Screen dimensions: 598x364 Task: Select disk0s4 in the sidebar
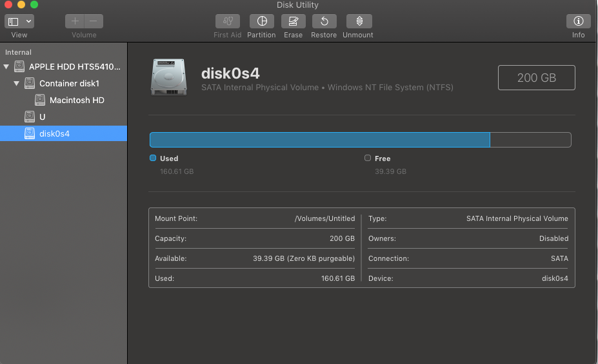[x=63, y=133]
